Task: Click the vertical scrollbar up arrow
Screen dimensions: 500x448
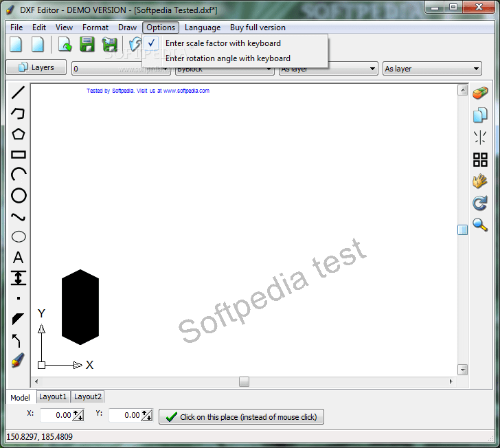Action: point(462,90)
